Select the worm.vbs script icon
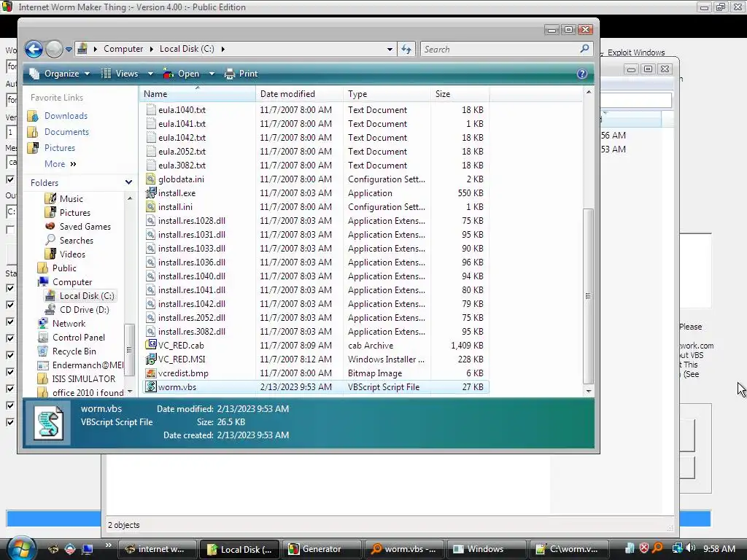Screen dimensions: 747x560 pyautogui.click(x=150, y=386)
